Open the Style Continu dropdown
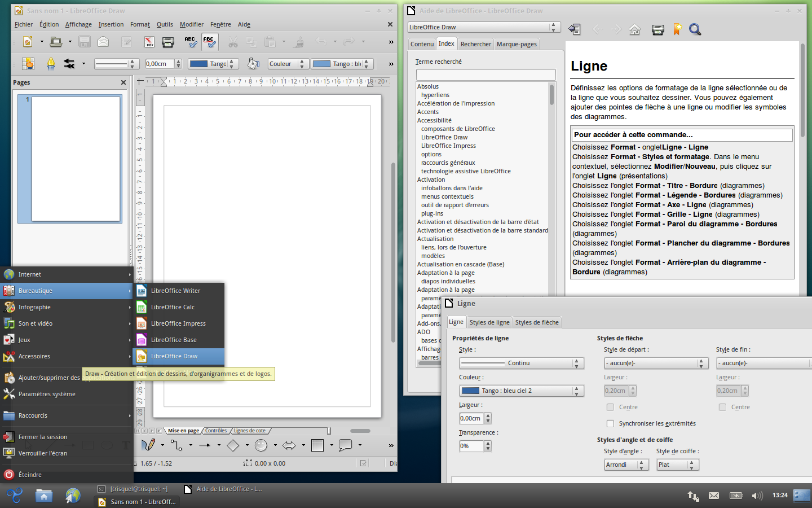This screenshot has height=508, width=812. [x=522, y=363]
